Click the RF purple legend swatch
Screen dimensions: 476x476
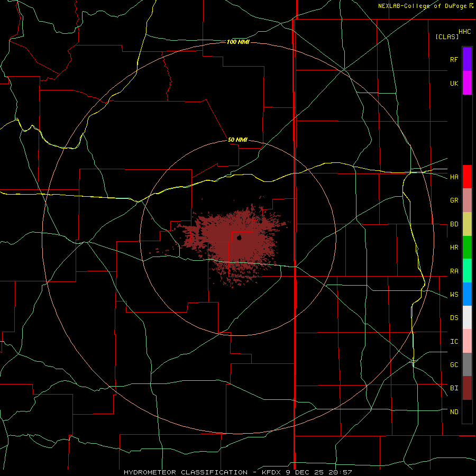point(467,59)
